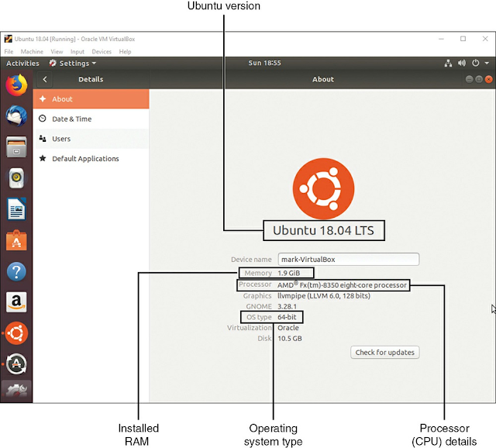496x448 pixels.
Task: Open the VirtualBox Machine menu
Action: click(x=32, y=51)
